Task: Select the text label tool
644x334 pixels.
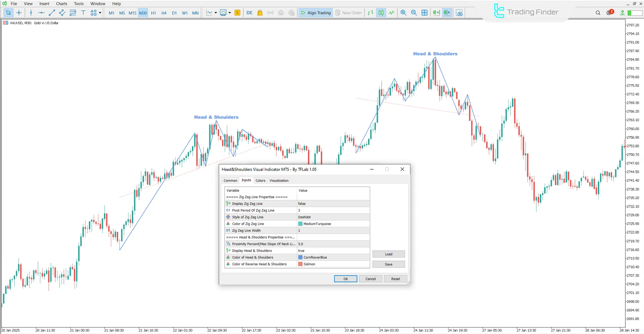Action: tap(83, 13)
